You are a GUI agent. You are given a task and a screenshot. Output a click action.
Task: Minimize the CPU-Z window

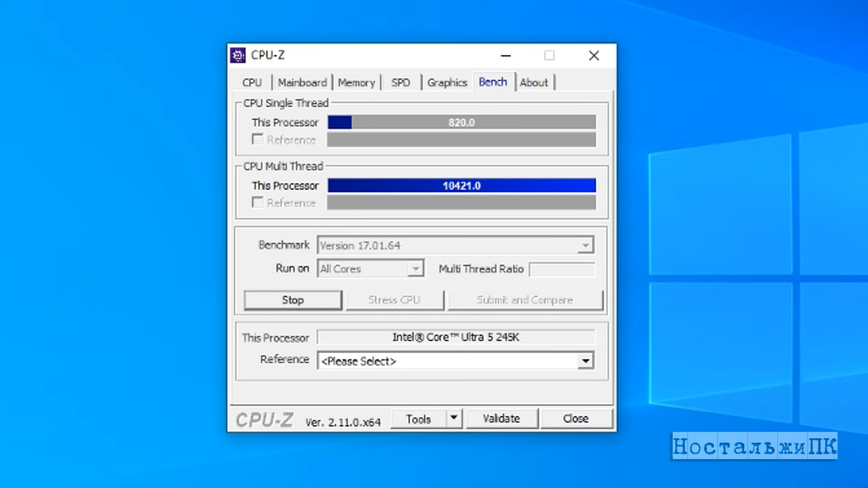506,56
